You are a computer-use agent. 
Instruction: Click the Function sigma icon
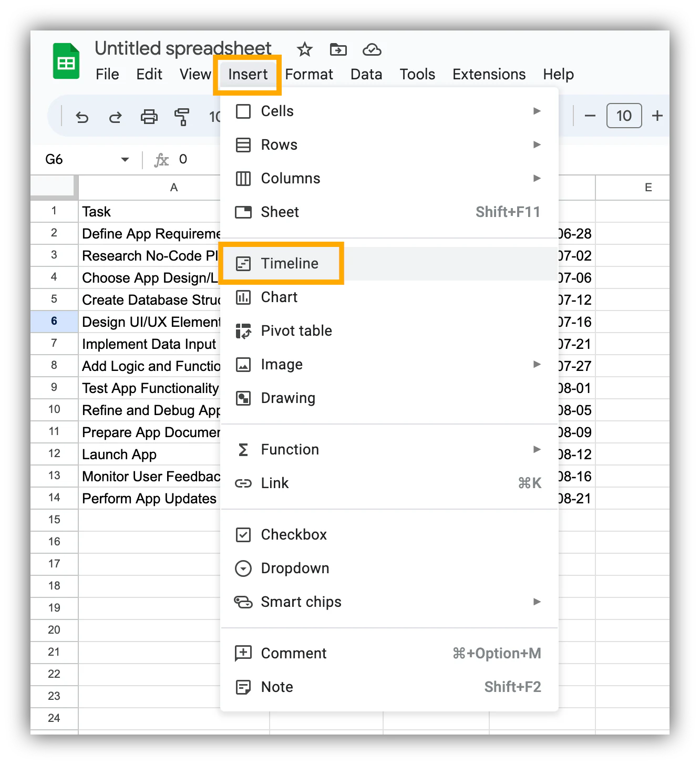tap(243, 450)
